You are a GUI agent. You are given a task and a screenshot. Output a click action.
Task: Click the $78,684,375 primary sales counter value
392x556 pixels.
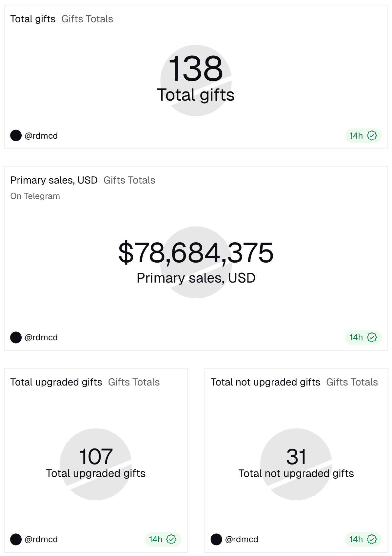coord(196,253)
